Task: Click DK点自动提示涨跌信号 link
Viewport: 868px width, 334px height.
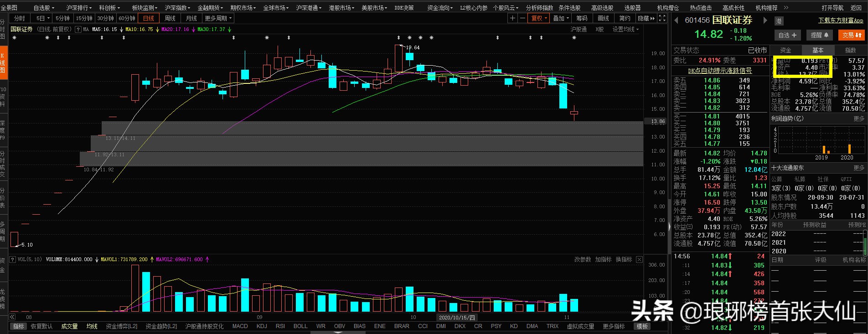Action: [720, 71]
